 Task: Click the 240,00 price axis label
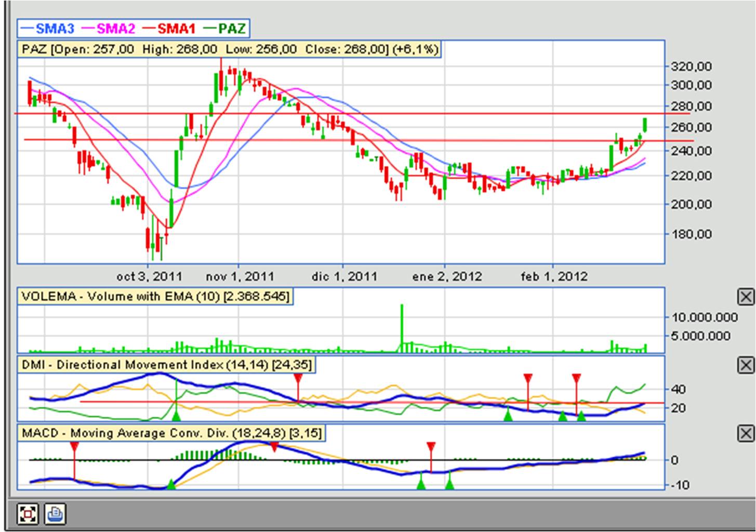point(692,151)
